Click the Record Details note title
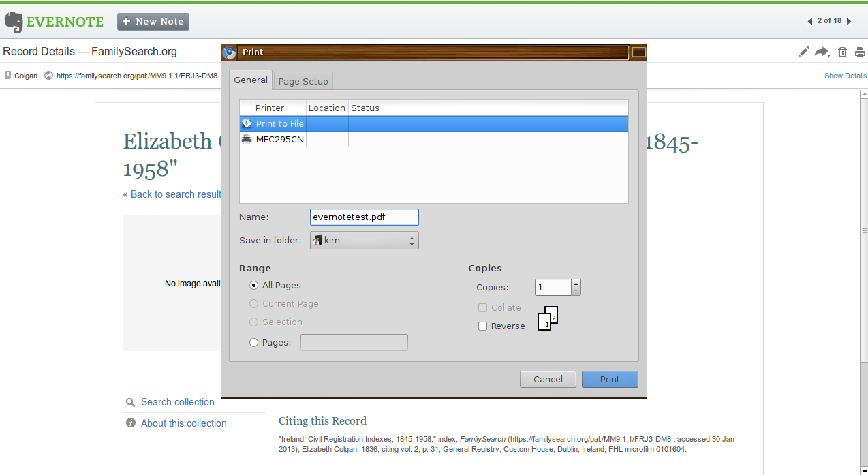The width and height of the screenshot is (868, 475). [x=90, y=51]
